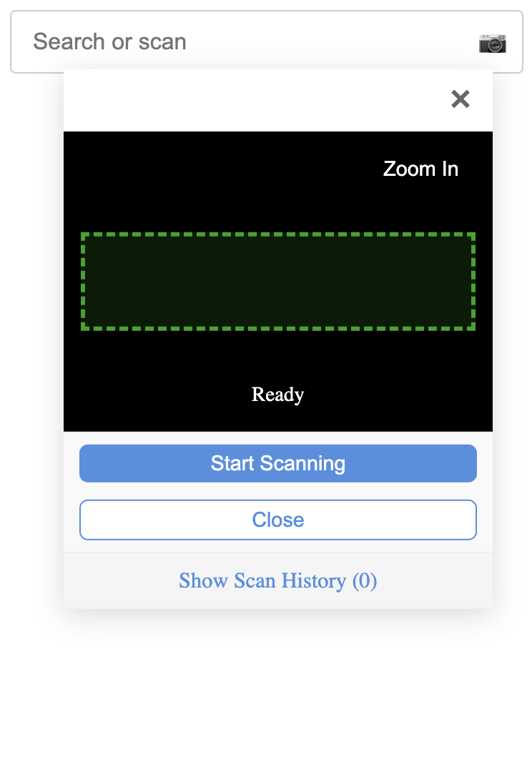Enable camera zoom via Zoom In control
Viewport: 532px width, 772px height.
click(420, 169)
